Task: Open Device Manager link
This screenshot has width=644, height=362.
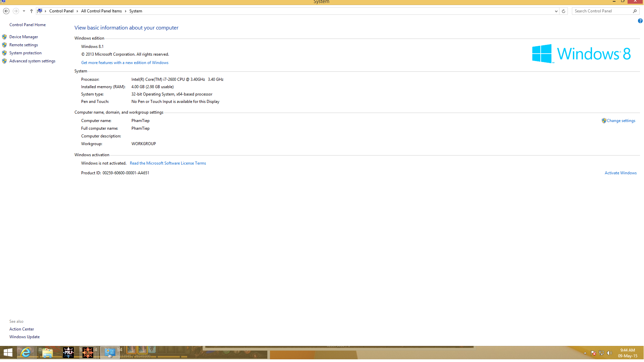Action: (23, 37)
